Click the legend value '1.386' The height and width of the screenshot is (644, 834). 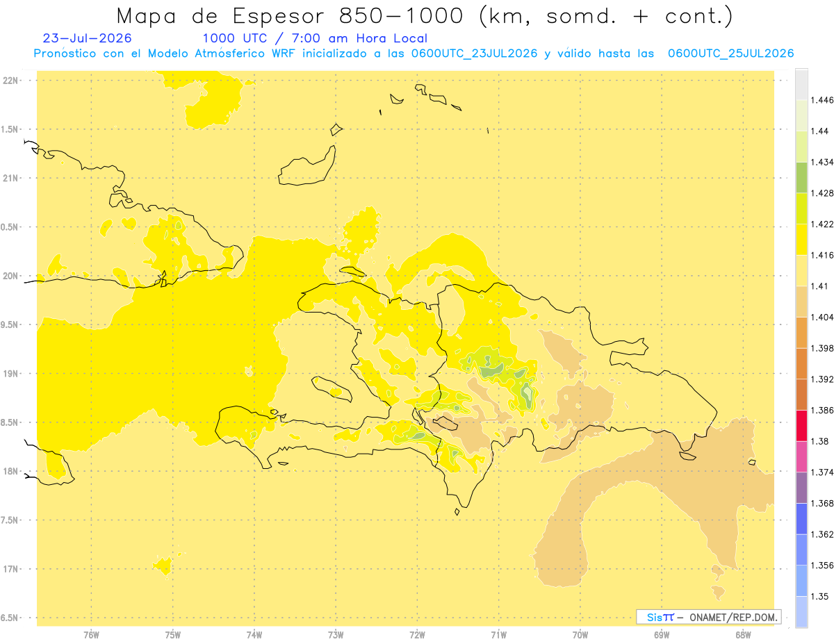coord(821,410)
